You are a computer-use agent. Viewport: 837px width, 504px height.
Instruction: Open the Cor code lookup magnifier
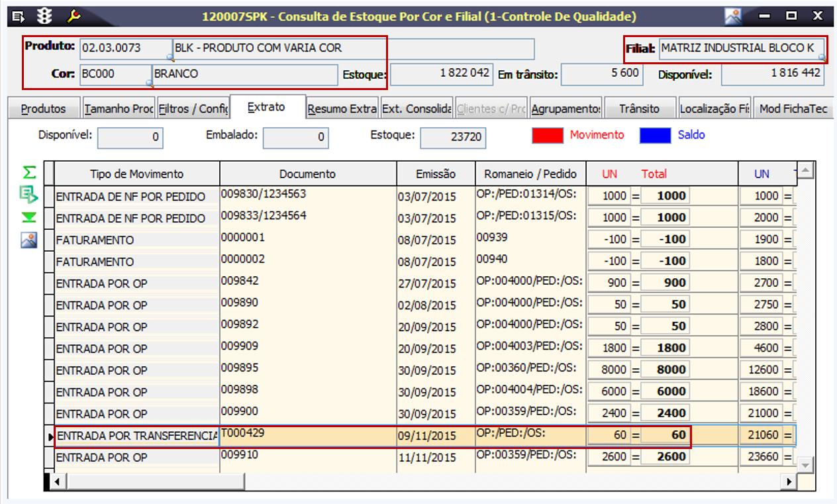(150, 84)
